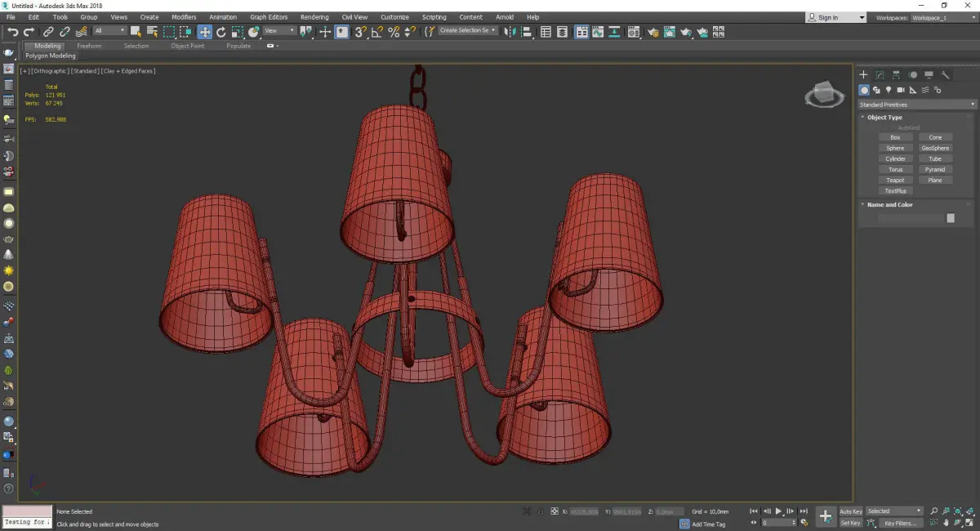The image size is (980, 531).
Task: Click the ViewCube in the viewport
Action: click(825, 95)
